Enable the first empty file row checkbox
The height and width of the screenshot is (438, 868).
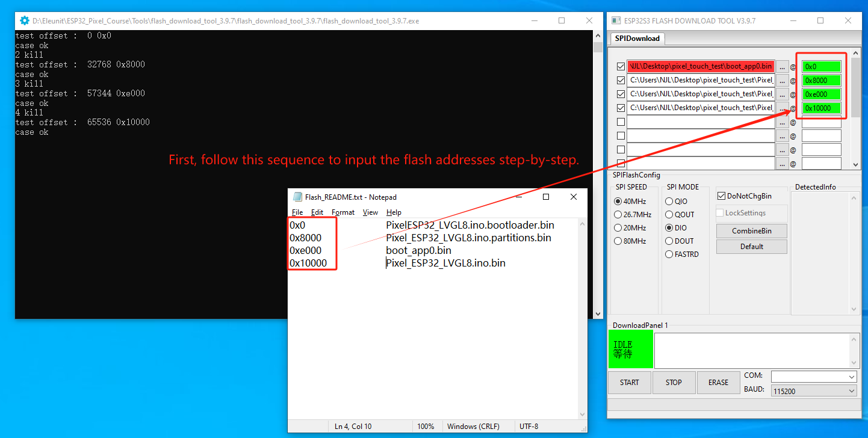tap(621, 122)
